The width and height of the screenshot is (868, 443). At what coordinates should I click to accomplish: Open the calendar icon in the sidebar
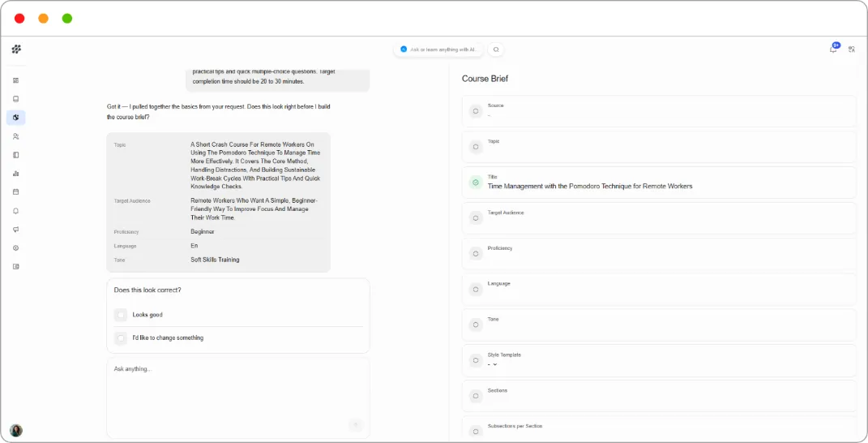(x=16, y=191)
